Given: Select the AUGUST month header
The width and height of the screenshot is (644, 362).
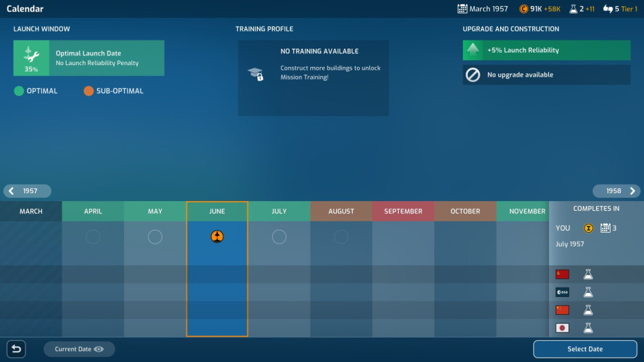Looking at the screenshot, I should 341,211.
